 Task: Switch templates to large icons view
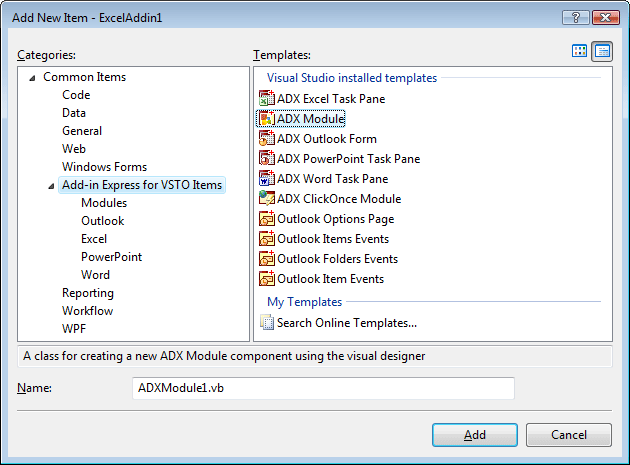pyautogui.click(x=579, y=51)
